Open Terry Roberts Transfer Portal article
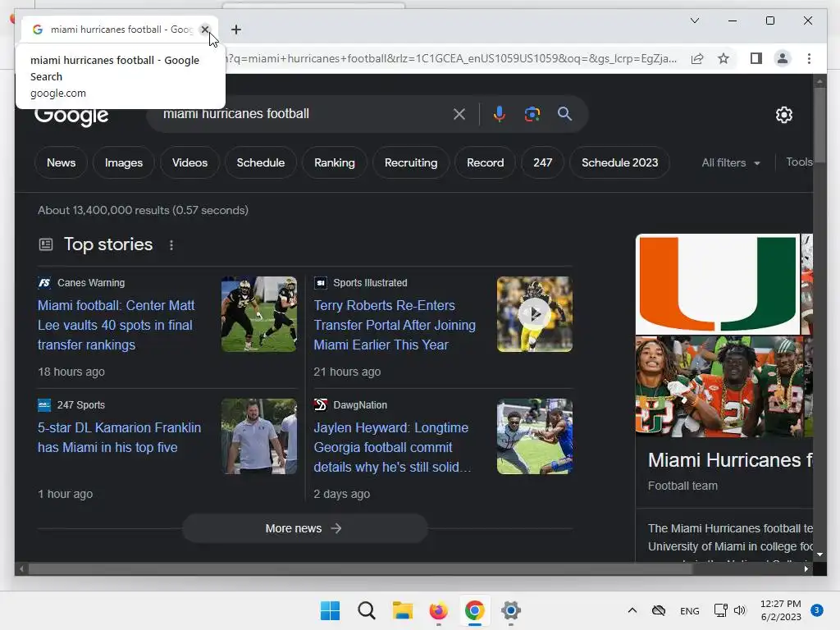Viewport: 840px width, 630px height. (x=395, y=325)
